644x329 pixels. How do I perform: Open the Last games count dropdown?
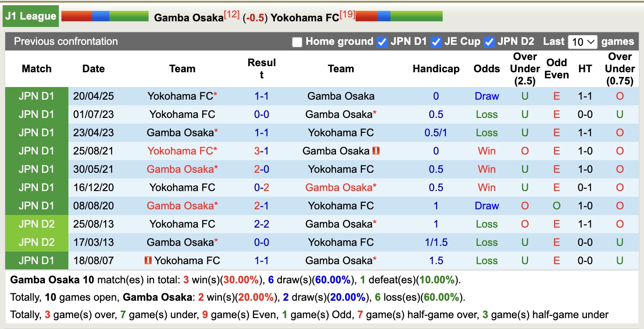583,41
